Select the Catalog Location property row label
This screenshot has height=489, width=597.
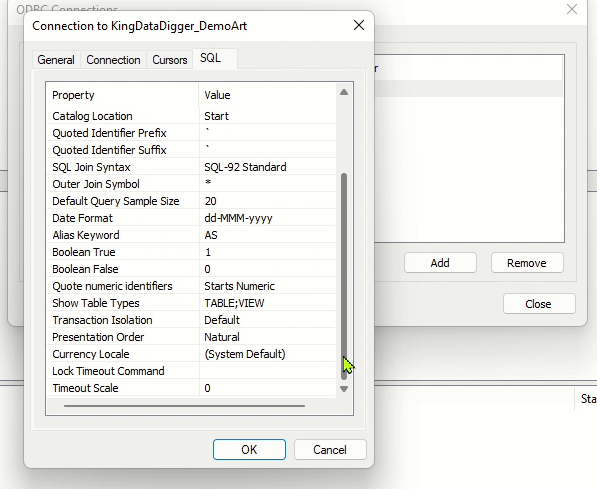93,116
